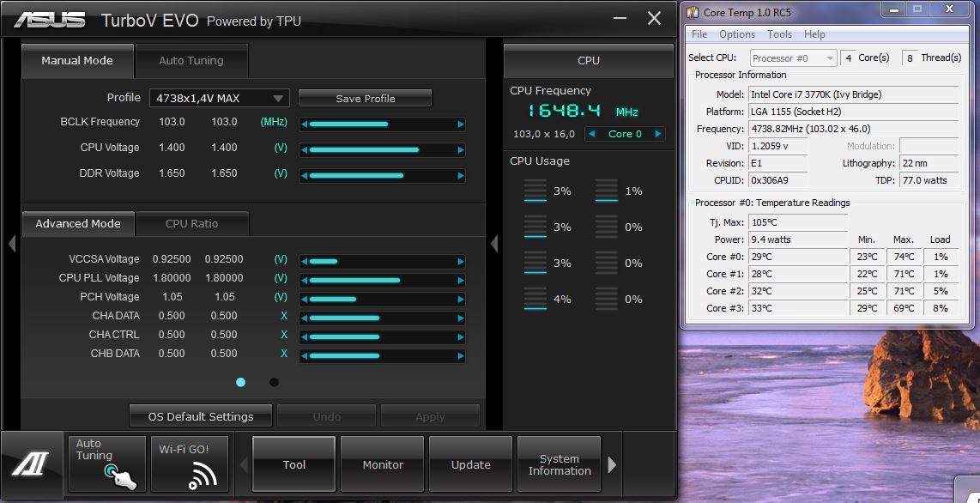This screenshot has width=980, height=503.
Task: Open Tools menu in Core Temp
Action: [x=779, y=34]
